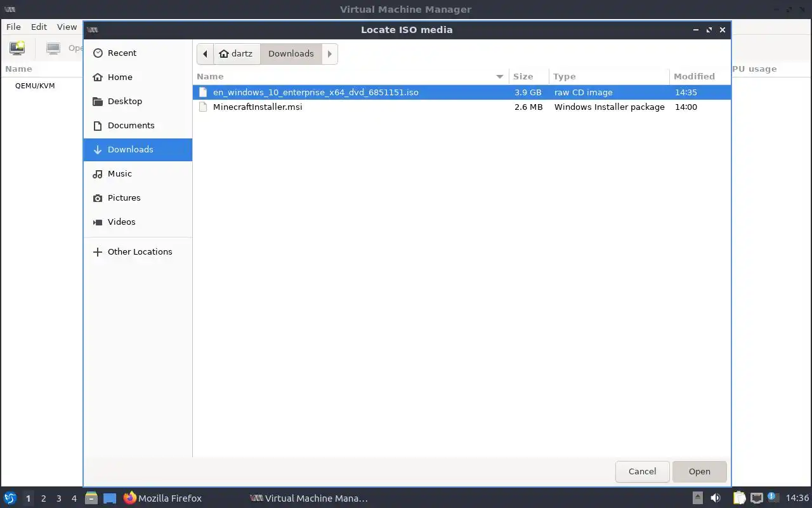812x508 pixels.
Task: Click the Open VM monitor icon in toolbar
Action: (53, 48)
